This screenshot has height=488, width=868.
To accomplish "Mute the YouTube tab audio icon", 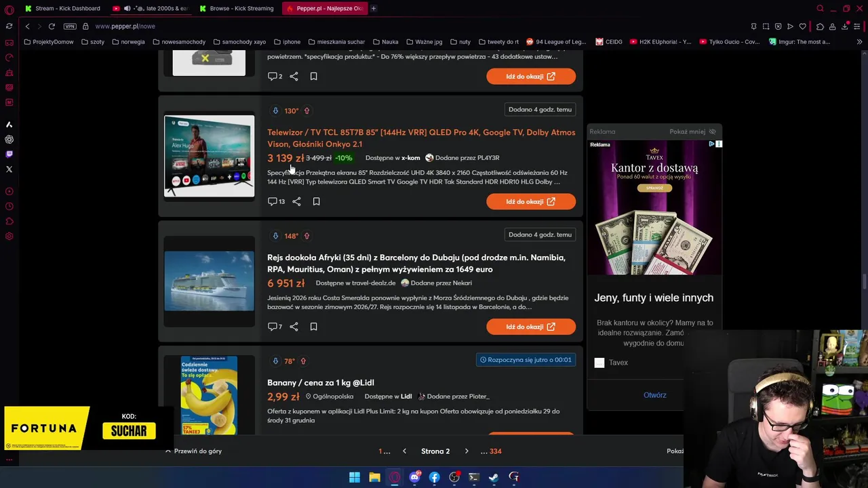I will (x=127, y=8).
